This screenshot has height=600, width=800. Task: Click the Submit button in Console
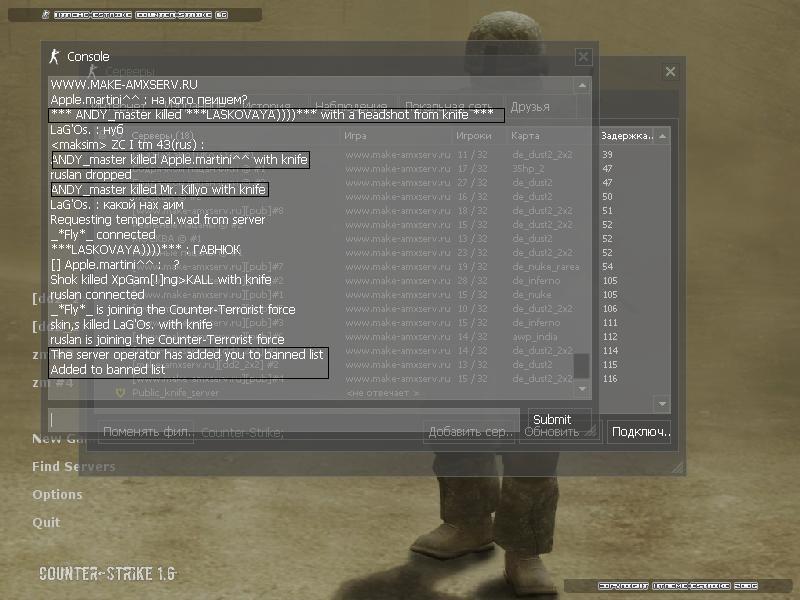point(560,419)
